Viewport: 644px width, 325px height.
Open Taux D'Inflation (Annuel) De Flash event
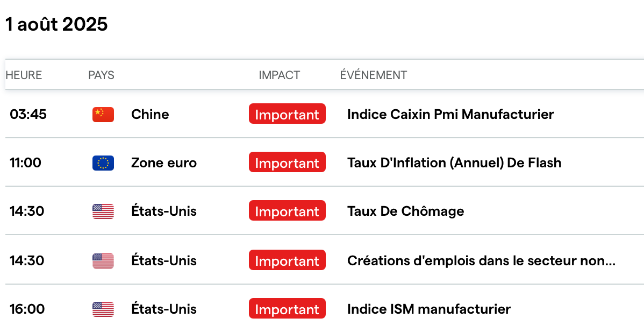454,162
